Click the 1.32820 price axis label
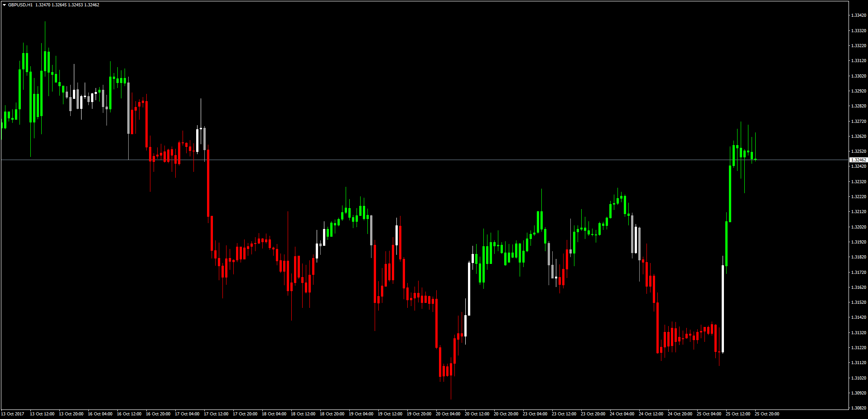This screenshot has height=419, width=868. click(858, 106)
